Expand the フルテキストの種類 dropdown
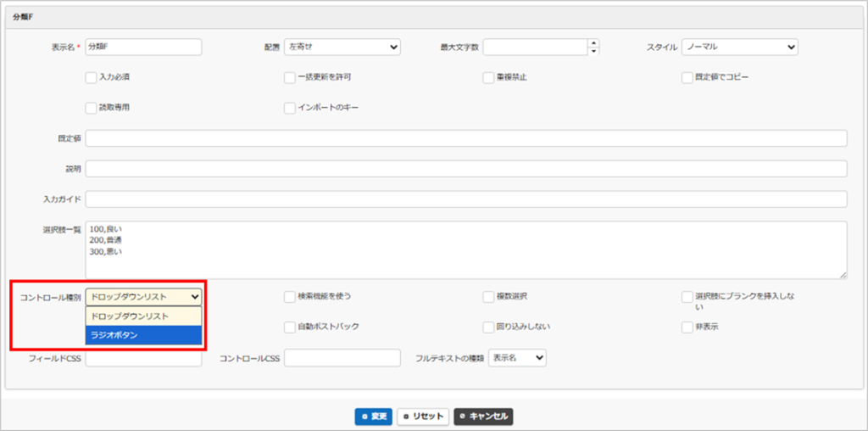Screen dimensions: 868x431 [x=517, y=358]
